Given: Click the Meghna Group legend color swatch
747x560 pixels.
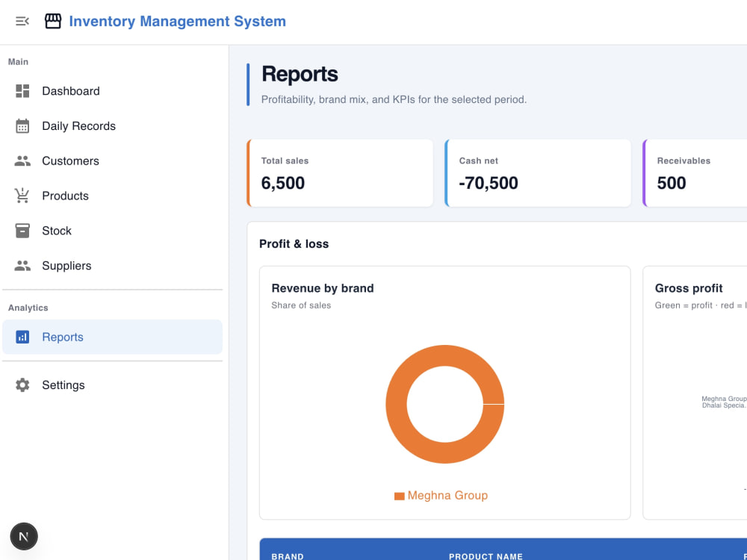Looking at the screenshot, I should [x=399, y=497].
